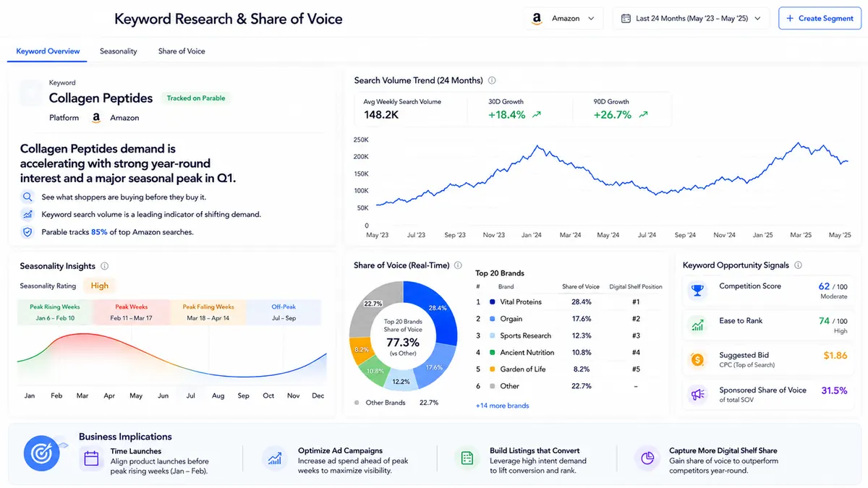Click the calendar icon for Time Launches
This screenshot has height=488, width=868.
click(x=91, y=458)
